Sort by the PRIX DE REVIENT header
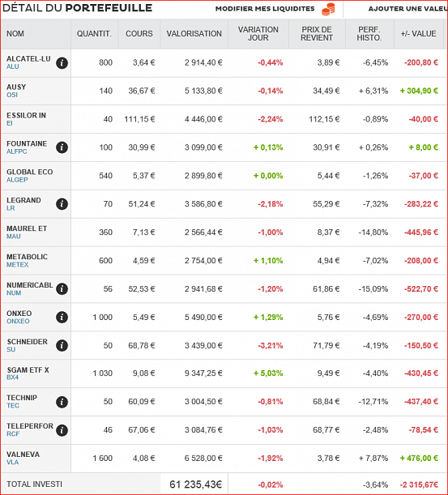This screenshot has height=495, width=448. (317, 33)
